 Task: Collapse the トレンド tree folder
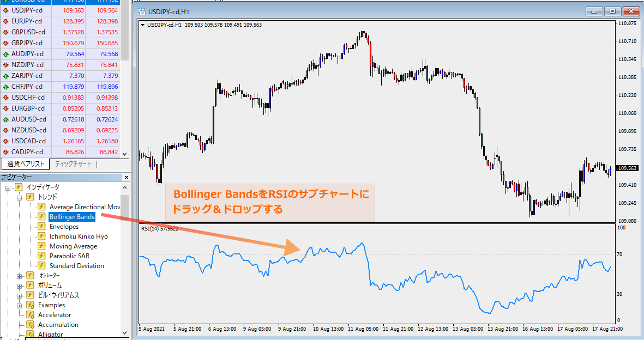[x=19, y=197]
